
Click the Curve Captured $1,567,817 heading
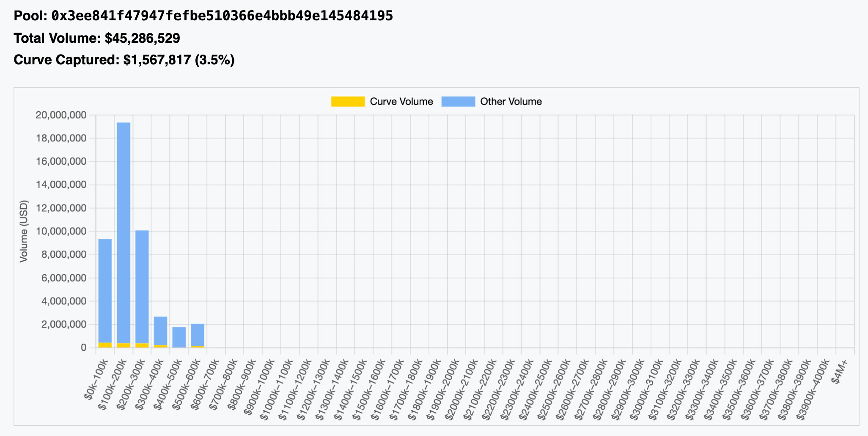pos(124,60)
